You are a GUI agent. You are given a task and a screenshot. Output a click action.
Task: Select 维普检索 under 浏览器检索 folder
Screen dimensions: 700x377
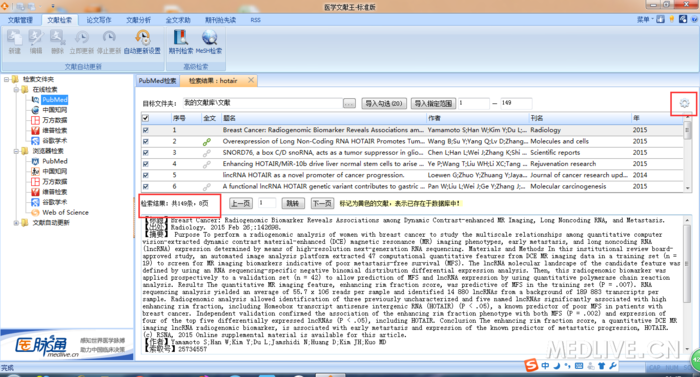pyautogui.click(x=54, y=192)
